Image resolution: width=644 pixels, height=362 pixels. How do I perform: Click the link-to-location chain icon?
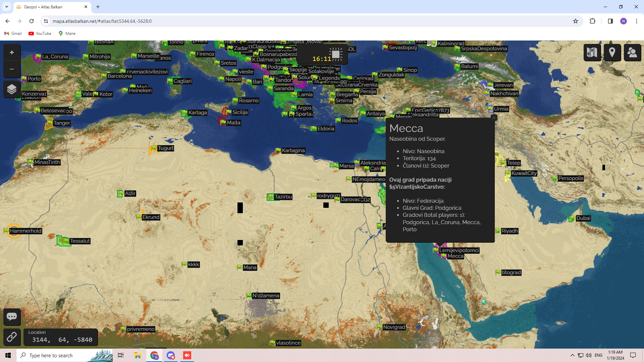12,337
